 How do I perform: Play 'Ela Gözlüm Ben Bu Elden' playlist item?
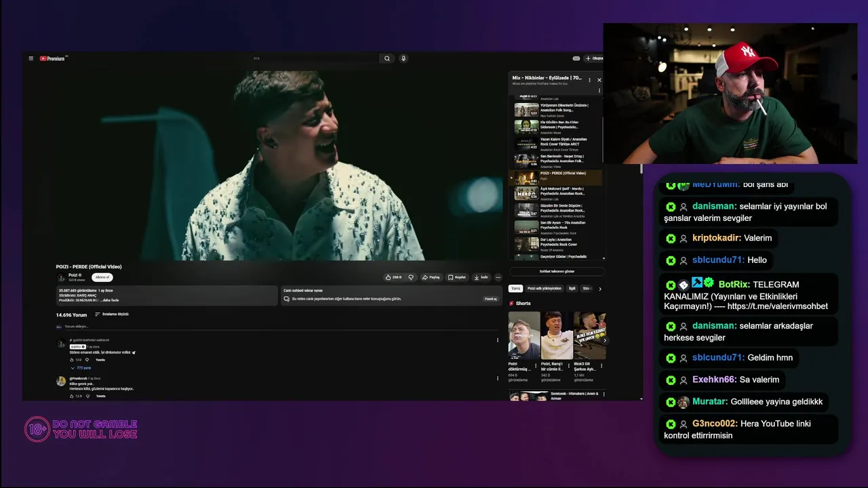point(556,127)
